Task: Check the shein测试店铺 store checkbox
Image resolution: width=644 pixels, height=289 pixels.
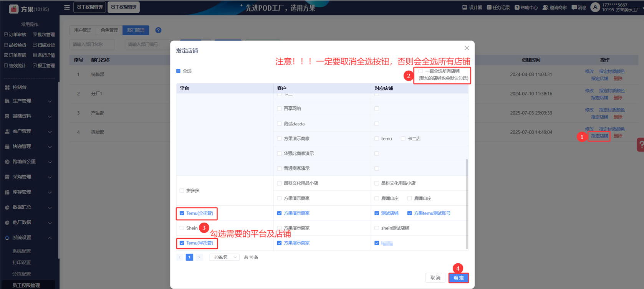Action: tap(377, 228)
